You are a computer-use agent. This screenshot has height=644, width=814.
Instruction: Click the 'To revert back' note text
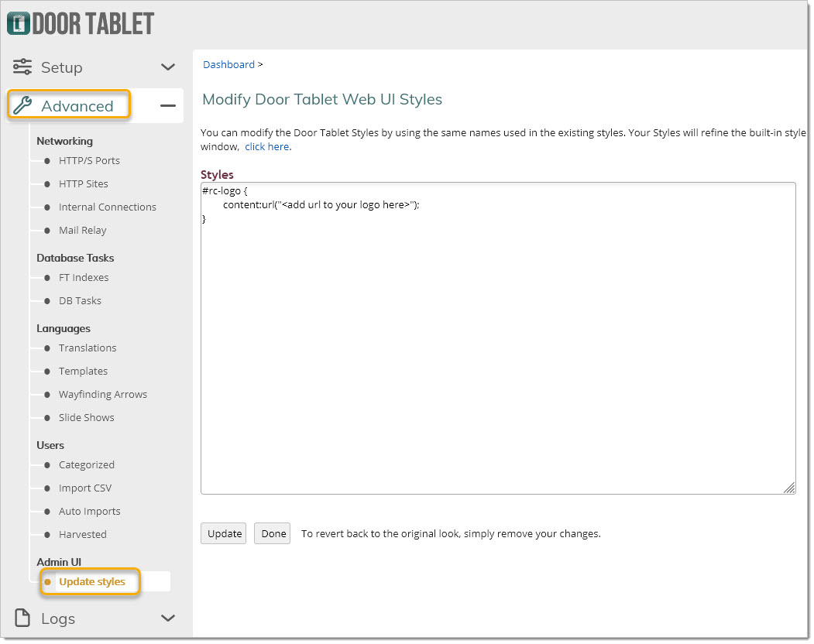pos(451,534)
